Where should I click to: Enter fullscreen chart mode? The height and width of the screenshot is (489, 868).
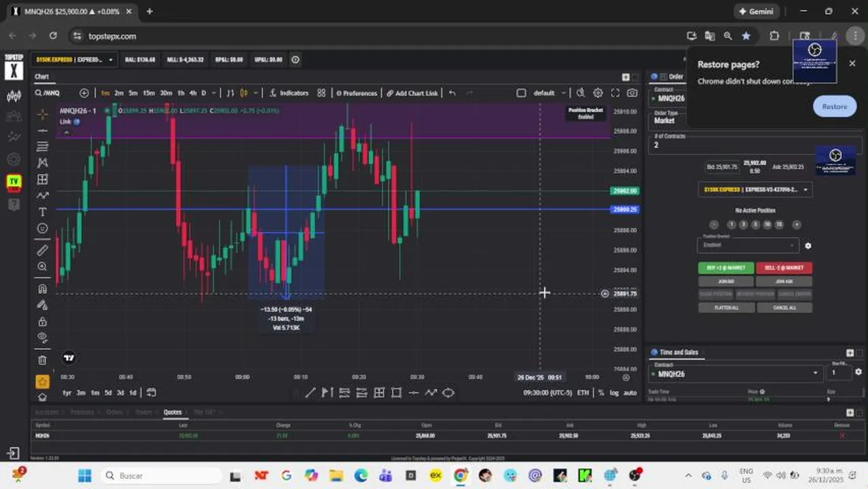[x=615, y=93]
